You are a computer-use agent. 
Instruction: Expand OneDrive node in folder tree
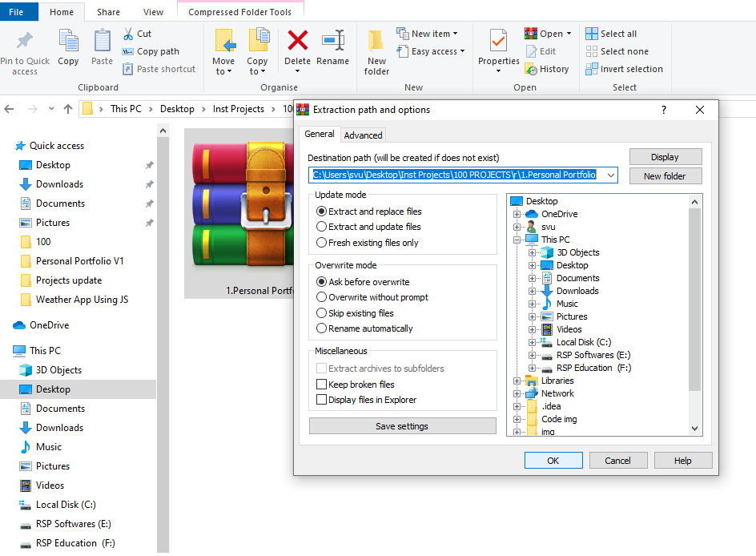coord(517,214)
